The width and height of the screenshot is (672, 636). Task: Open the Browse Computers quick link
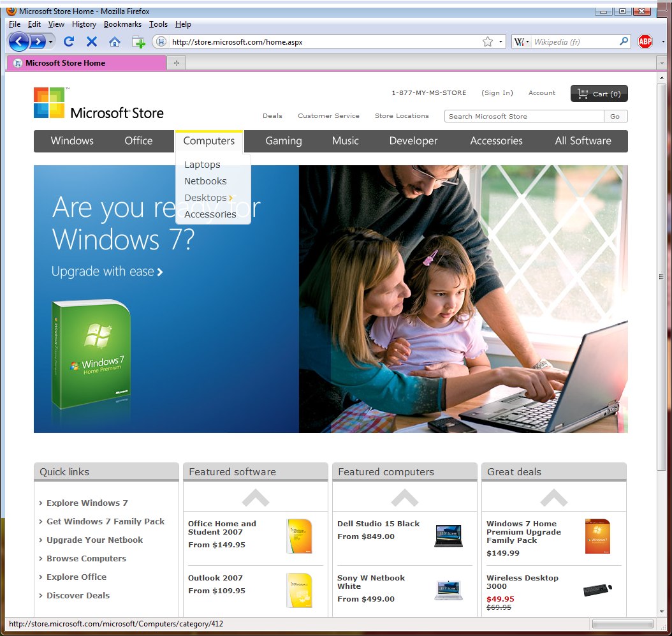87,558
